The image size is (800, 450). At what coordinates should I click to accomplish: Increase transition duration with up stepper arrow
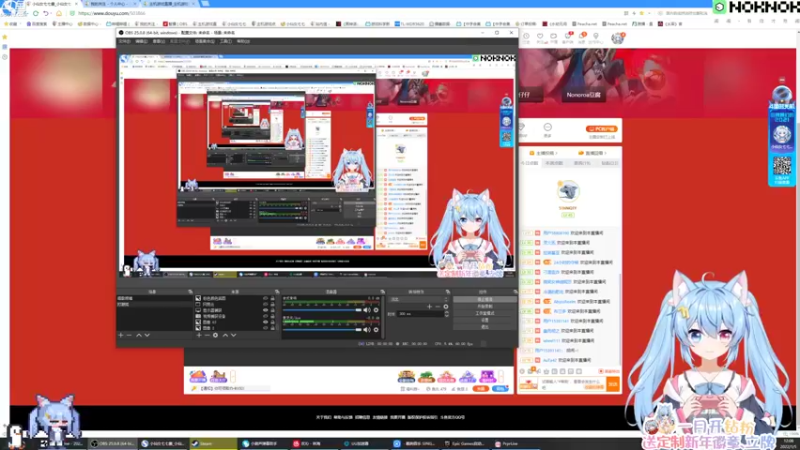[446, 312]
